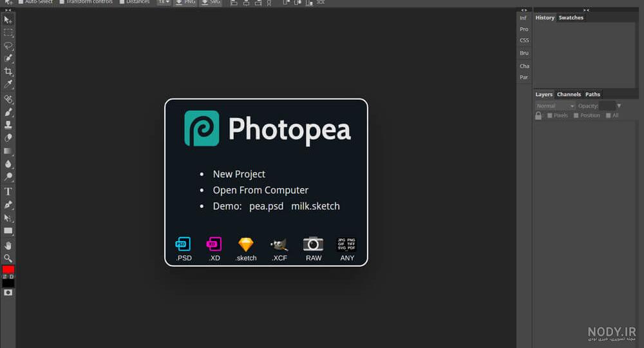Click Open From Computer link

click(260, 190)
